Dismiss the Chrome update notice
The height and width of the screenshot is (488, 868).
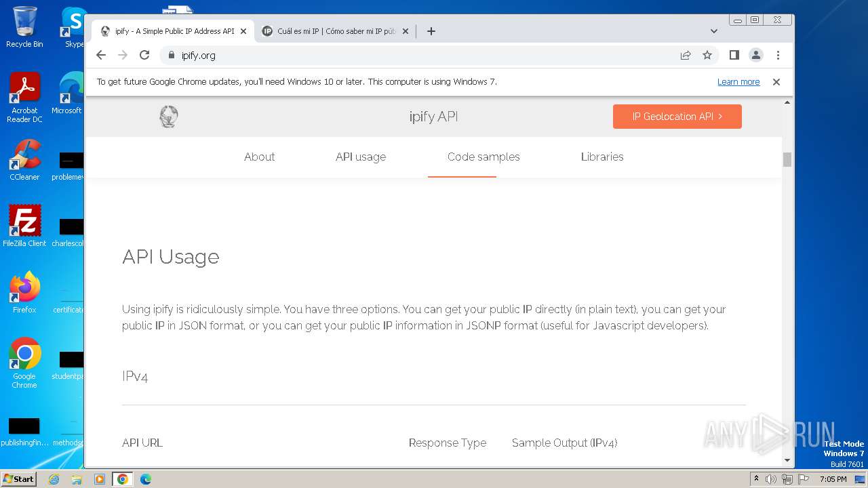coord(776,82)
